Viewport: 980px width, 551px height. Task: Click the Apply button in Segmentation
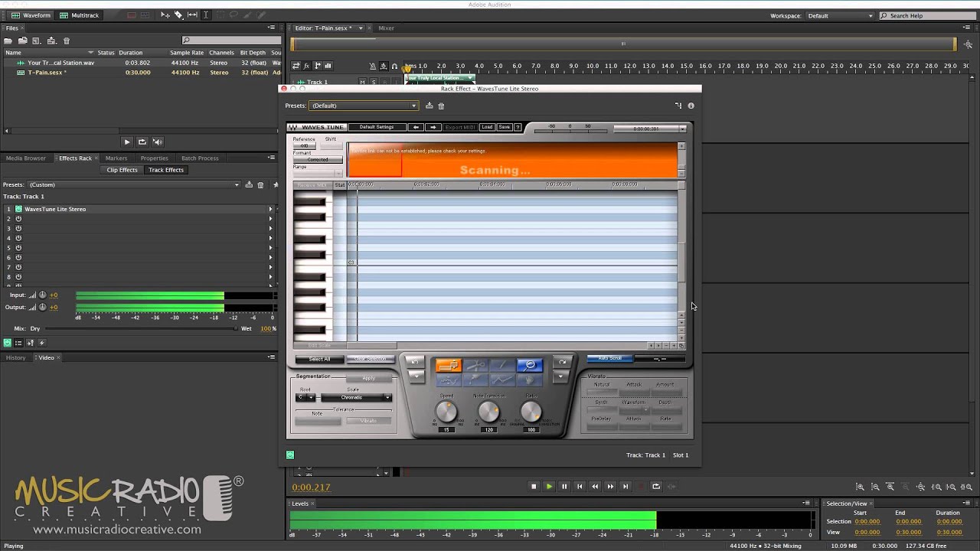[x=368, y=378]
